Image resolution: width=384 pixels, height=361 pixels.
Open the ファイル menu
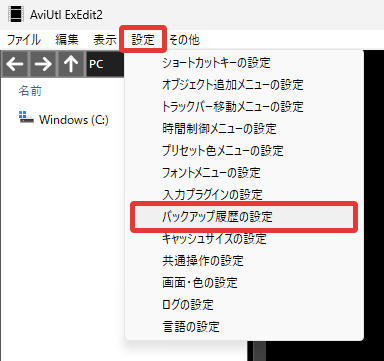24,40
